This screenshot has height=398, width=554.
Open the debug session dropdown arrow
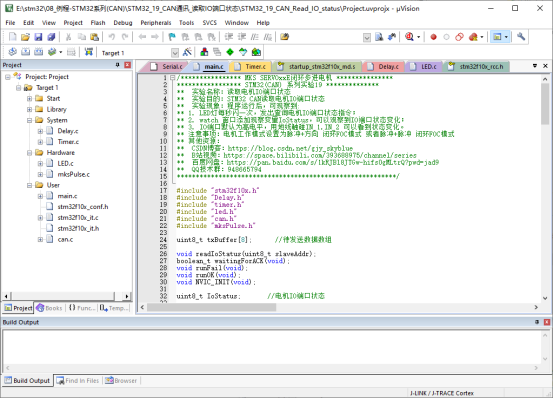[419, 37]
